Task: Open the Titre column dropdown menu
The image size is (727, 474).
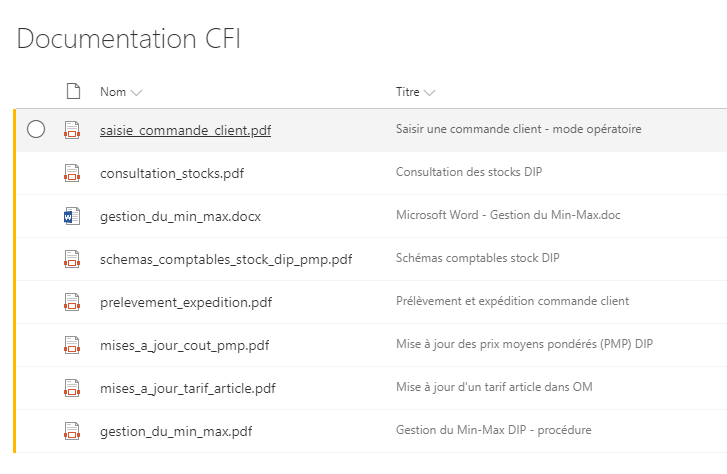Action: point(429,92)
